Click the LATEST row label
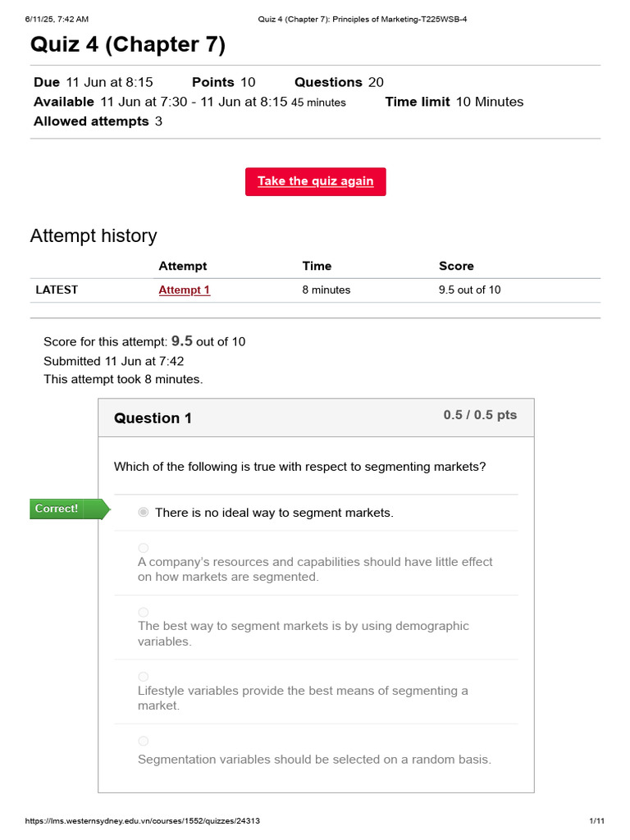The width and height of the screenshot is (630, 840). click(x=57, y=290)
